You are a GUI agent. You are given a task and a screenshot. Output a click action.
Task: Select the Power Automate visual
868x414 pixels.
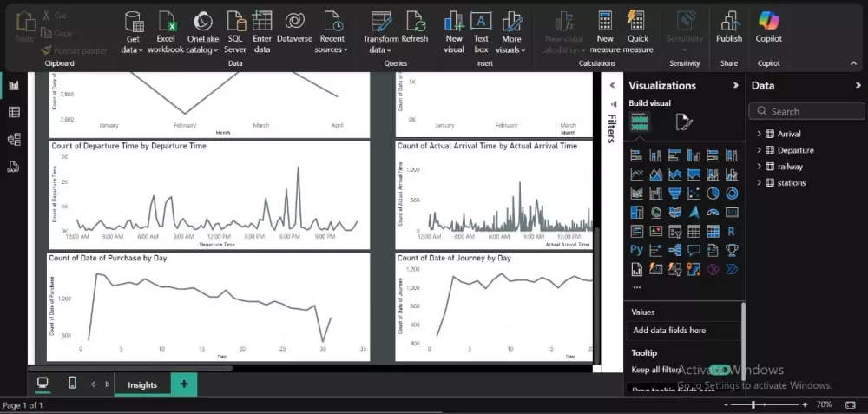coord(732,269)
